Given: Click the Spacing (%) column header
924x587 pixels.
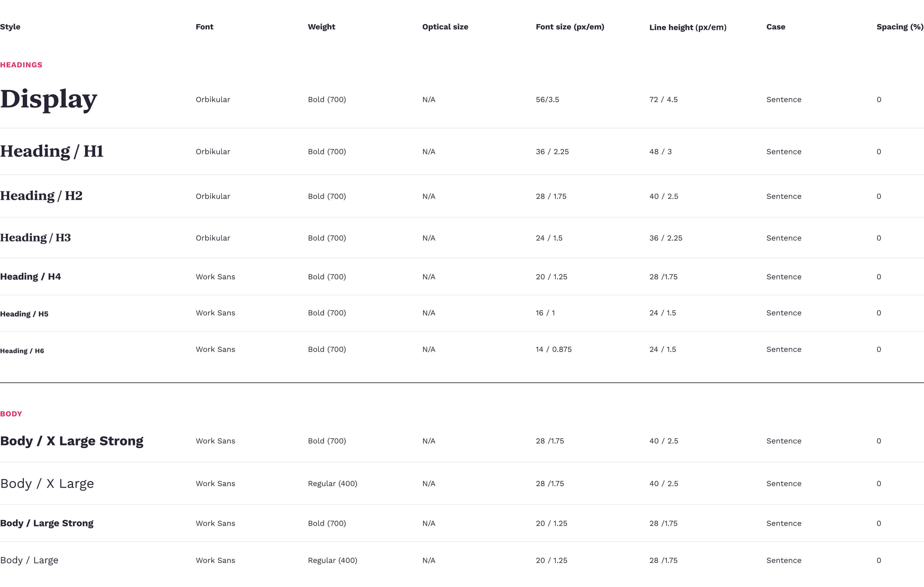Looking at the screenshot, I should click(x=900, y=27).
